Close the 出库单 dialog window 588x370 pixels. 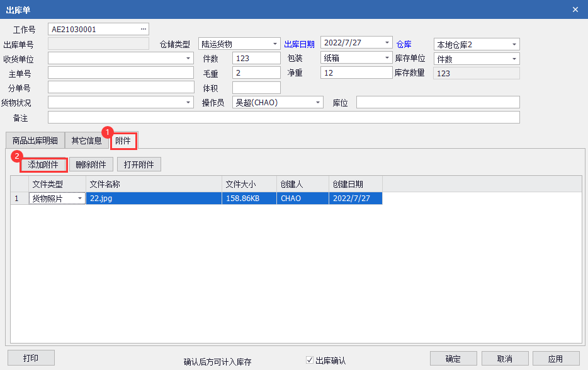575,9
